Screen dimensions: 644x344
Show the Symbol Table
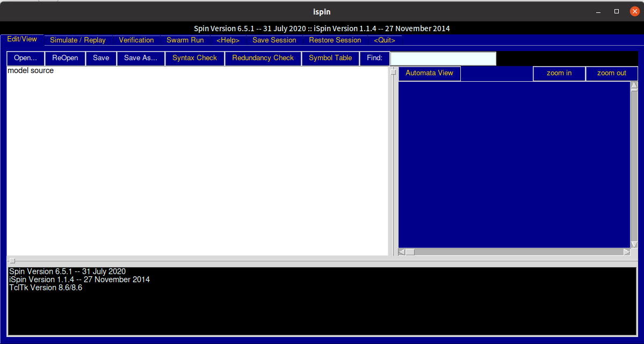click(x=331, y=59)
